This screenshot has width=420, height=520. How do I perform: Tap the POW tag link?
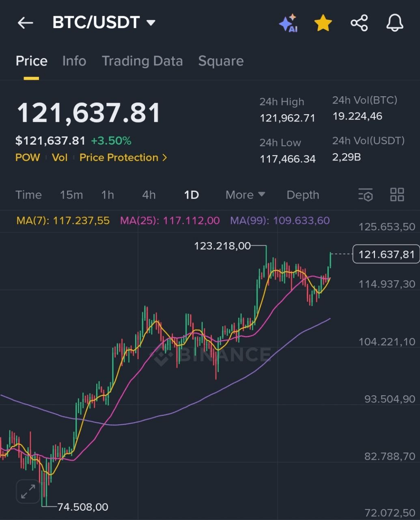(x=28, y=158)
